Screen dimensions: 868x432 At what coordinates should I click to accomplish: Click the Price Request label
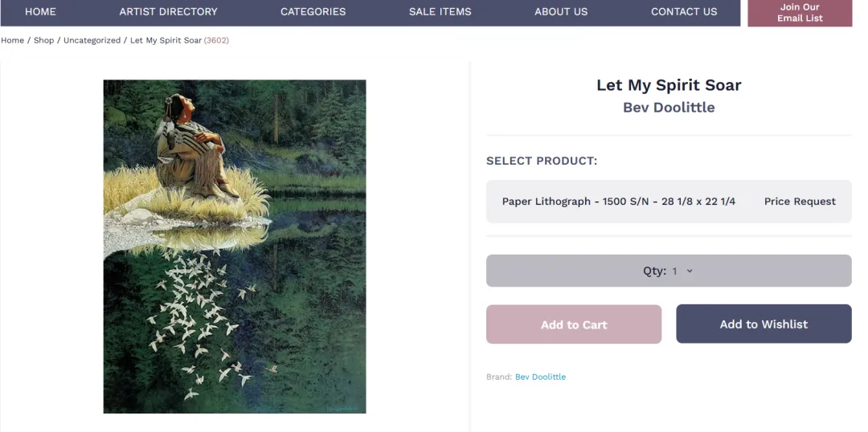pos(800,202)
